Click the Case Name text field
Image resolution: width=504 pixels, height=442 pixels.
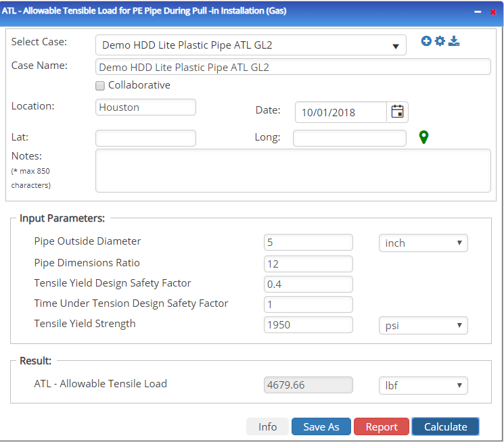click(x=292, y=67)
